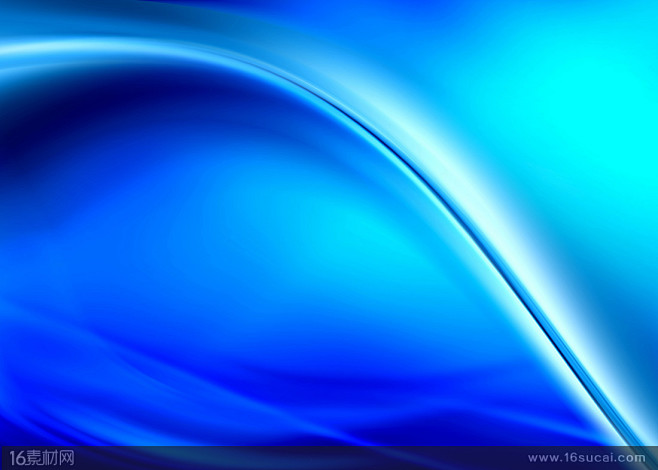The height and width of the screenshot is (470, 658).
Task: Click the 网 character in the logo
Action: click(67, 458)
